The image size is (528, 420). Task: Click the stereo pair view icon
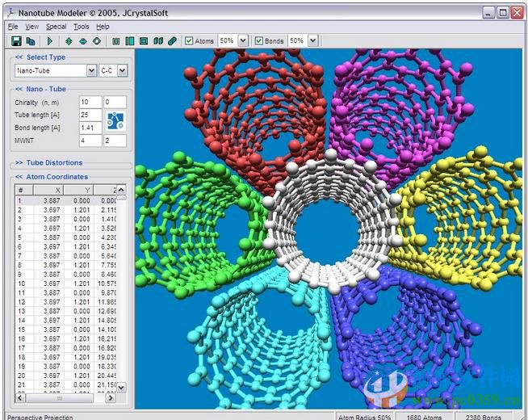click(x=158, y=41)
